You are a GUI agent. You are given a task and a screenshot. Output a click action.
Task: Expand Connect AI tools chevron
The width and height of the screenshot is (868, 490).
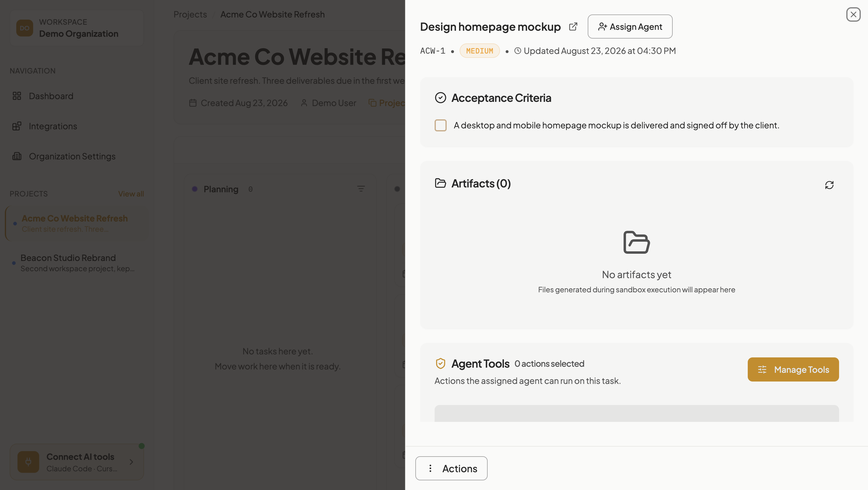pyautogui.click(x=131, y=462)
